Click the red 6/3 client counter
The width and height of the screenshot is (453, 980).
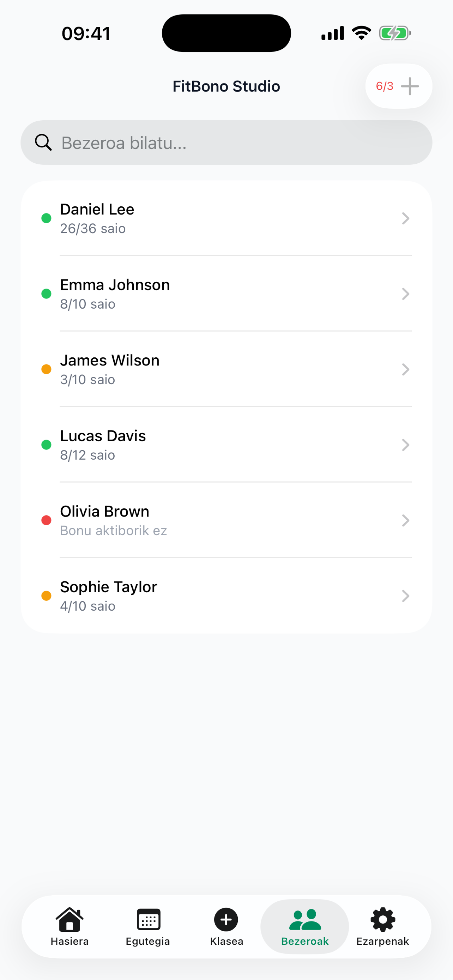coord(385,86)
